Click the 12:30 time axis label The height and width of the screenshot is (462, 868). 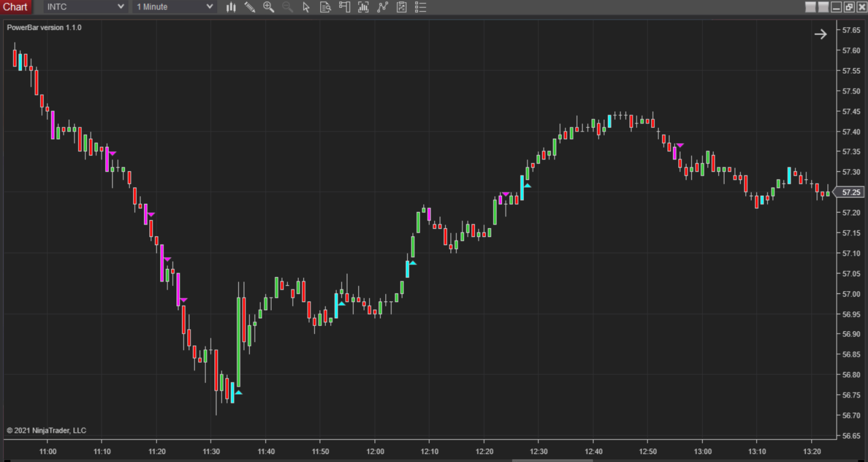tap(539, 452)
